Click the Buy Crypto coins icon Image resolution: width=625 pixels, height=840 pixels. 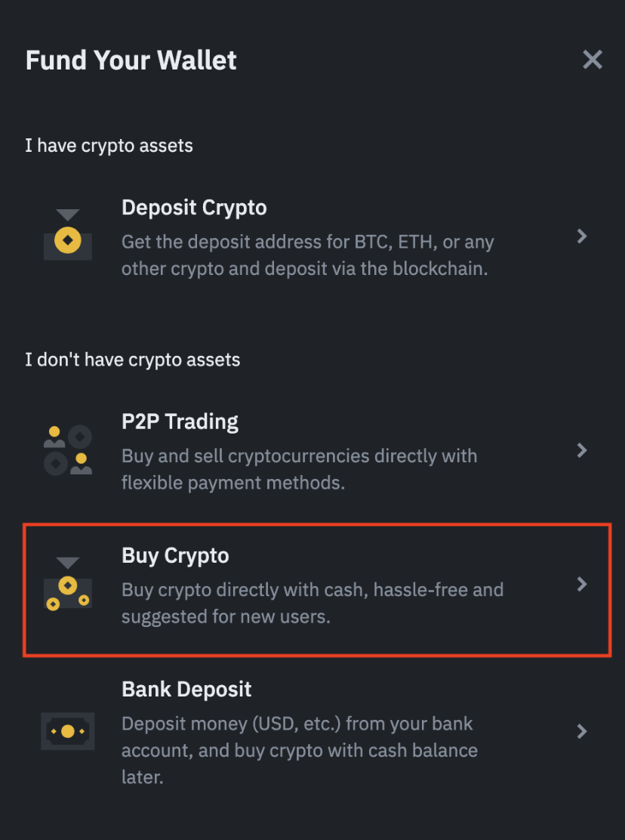[x=68, y=584]
